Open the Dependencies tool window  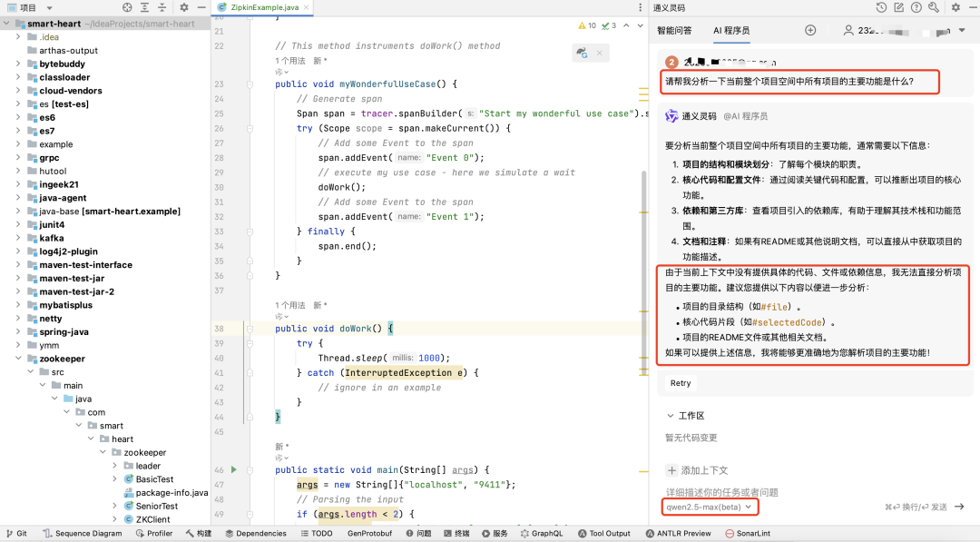(x=256, y=533)
